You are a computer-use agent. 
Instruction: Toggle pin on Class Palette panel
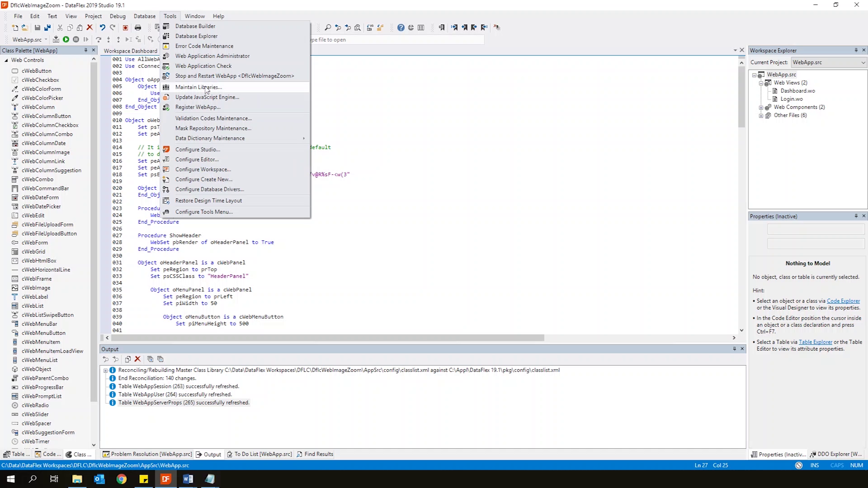(x=85, y=50)
